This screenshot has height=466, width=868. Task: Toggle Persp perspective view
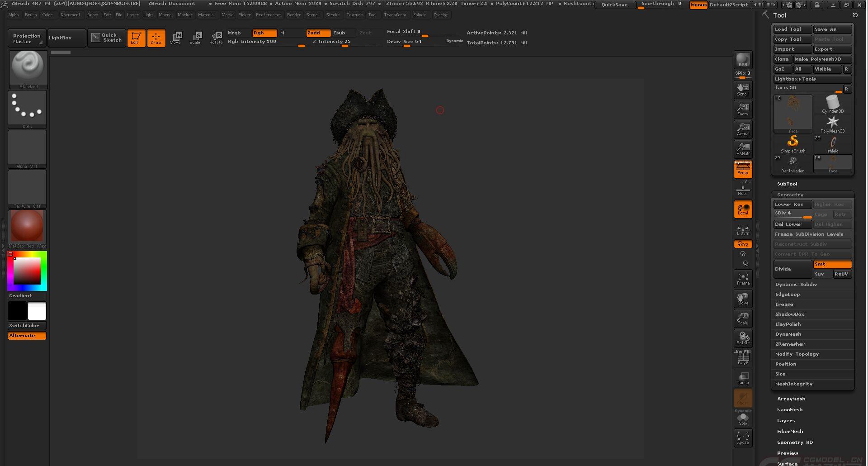pyautogui.click(x=743, y=169)
